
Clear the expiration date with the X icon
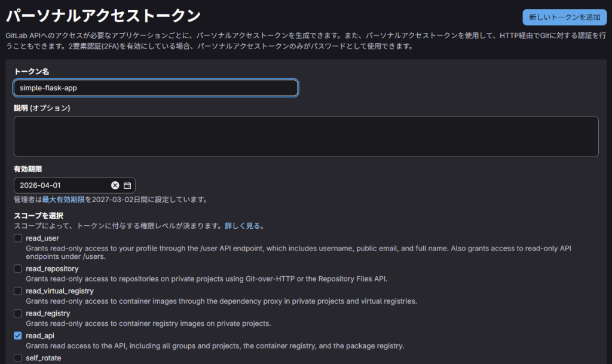(115, 185)
